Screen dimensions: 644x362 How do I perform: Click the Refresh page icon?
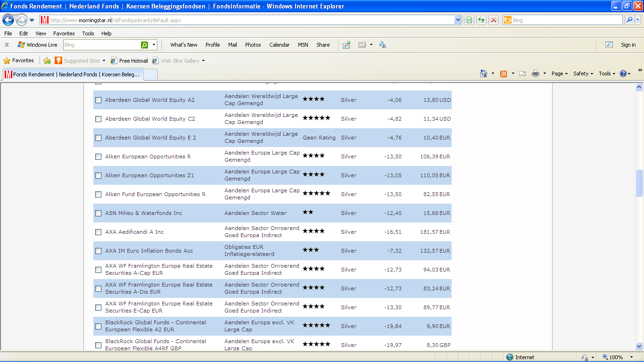[x=481, y=20]
